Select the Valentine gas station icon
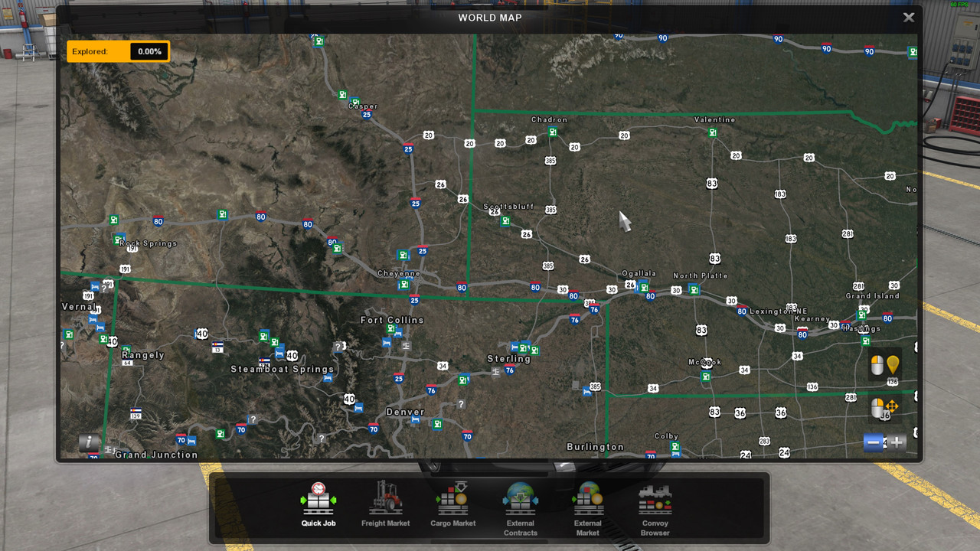 [713, 132]
